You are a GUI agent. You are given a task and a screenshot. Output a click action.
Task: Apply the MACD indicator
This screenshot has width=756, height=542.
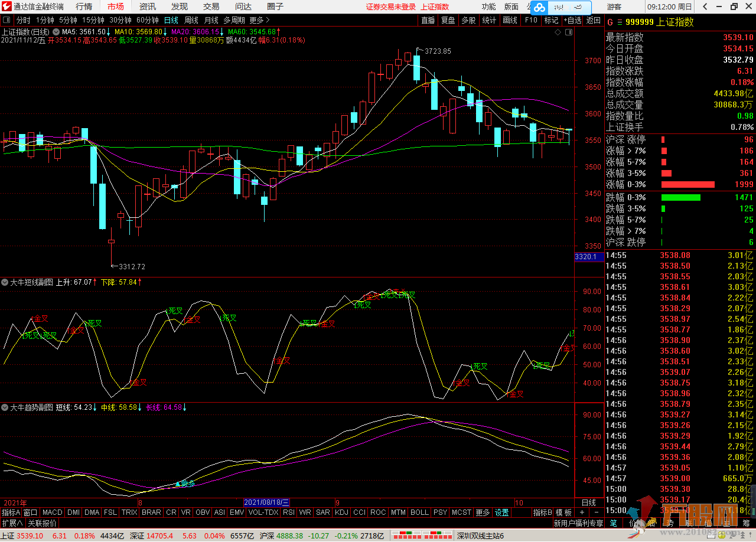click(x=52, y=512)
